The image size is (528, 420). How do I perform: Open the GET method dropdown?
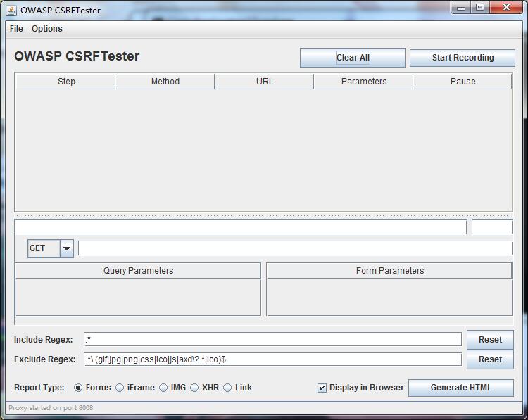coord(51,249)
